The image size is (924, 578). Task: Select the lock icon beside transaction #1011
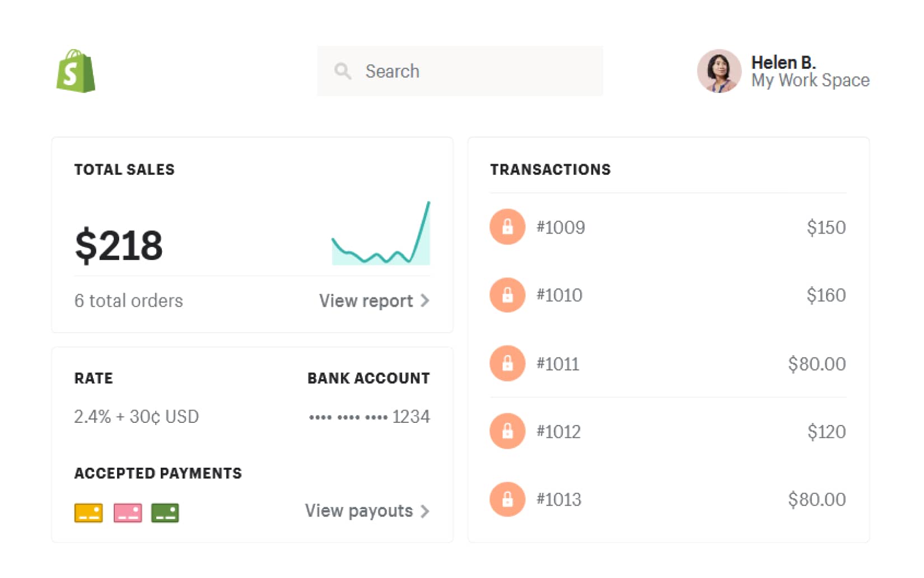pyautogui.click(x=507, y=363)
